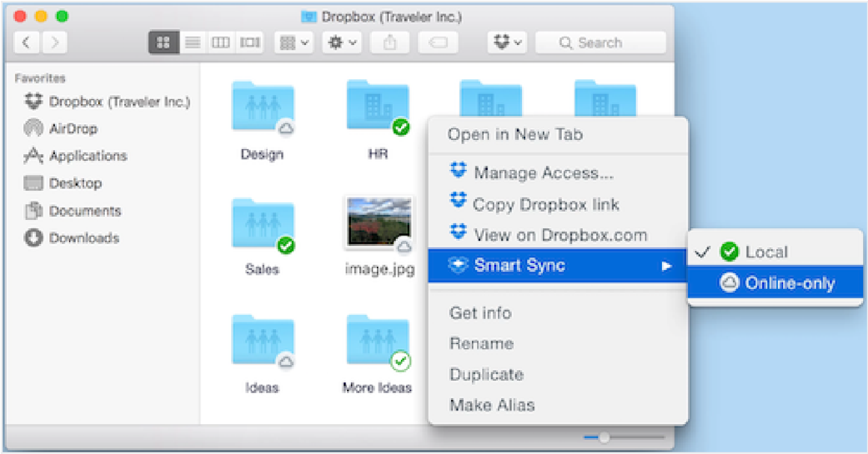Select AirDrop in the sidebar
This screenshot has height=454, width=868.
tap(61, 129)
